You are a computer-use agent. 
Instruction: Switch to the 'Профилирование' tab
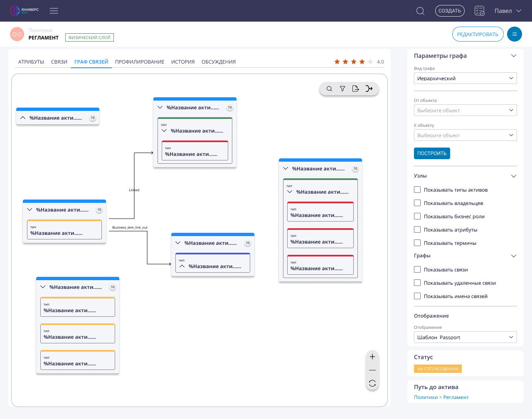point(140,62)
